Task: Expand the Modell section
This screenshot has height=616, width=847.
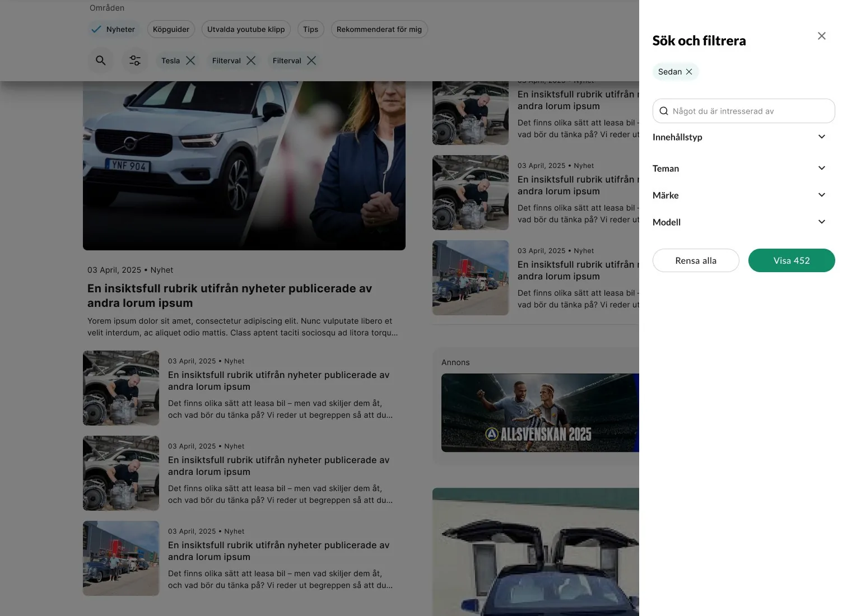Action: [739, 222]
